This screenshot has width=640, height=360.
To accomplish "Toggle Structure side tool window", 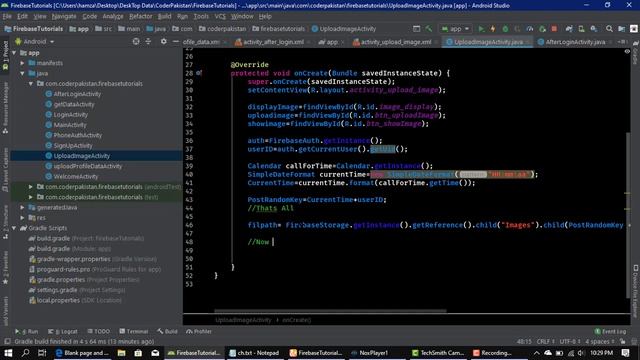I will pos(5,222).
